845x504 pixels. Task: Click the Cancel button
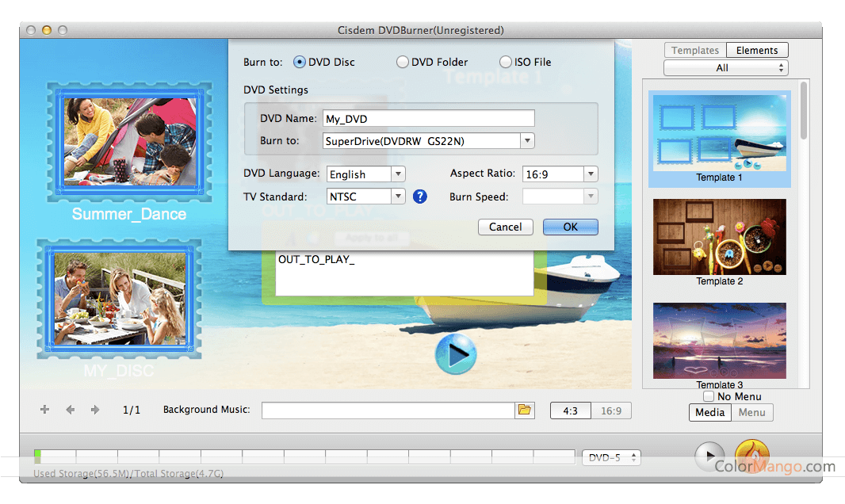506,227
